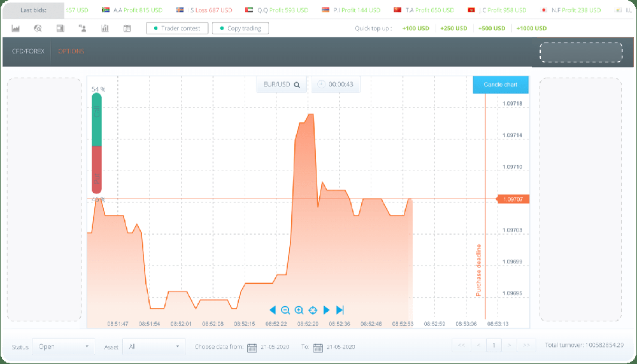Expand the Asset All dropdown
The image size is (637, 364).
tap(154, 347)
